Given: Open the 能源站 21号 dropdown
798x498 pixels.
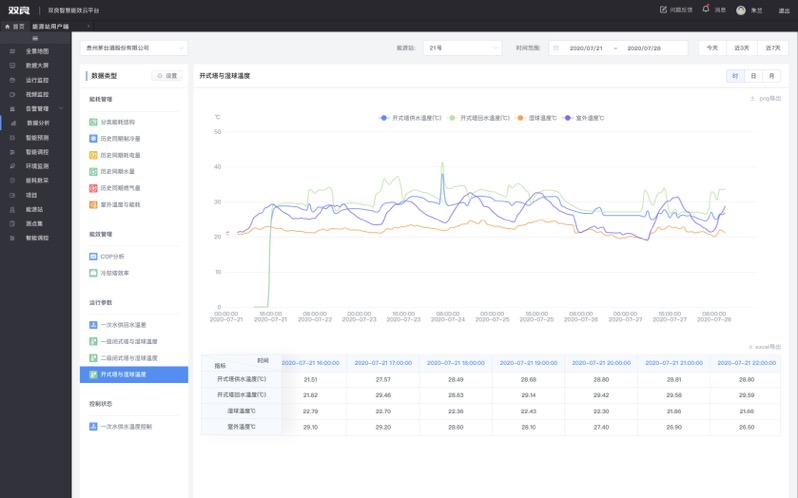Looking at the screenshot, I should click(x=462, y=47).
